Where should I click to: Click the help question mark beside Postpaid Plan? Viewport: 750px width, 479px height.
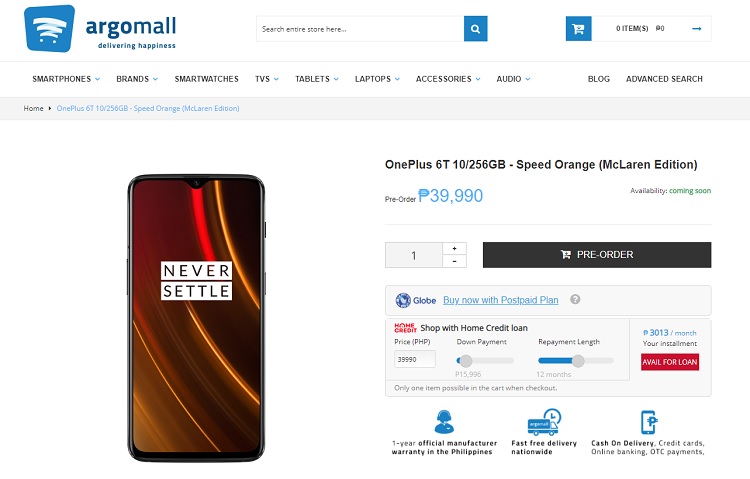point(575,299)
